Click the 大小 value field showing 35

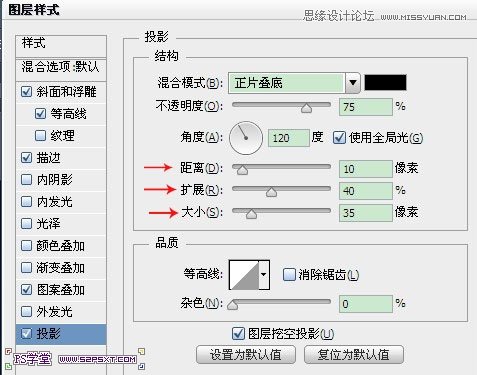coord(366,213)
